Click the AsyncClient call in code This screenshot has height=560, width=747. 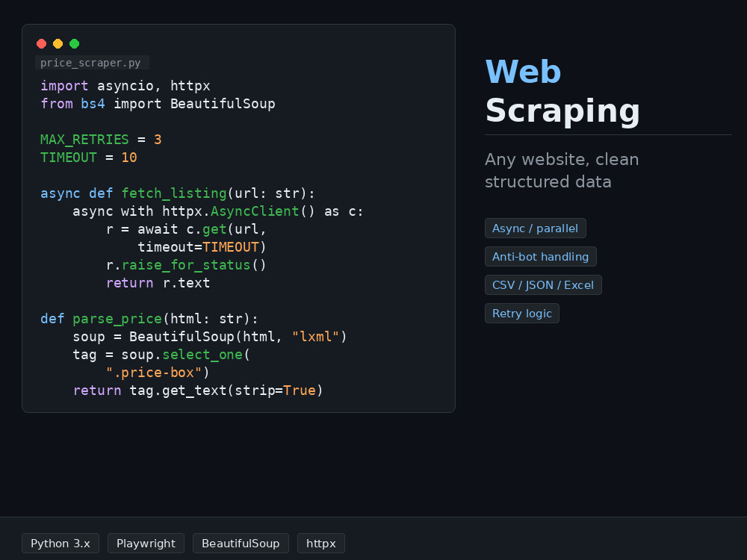pyautogui.click(x=255, y=211)
